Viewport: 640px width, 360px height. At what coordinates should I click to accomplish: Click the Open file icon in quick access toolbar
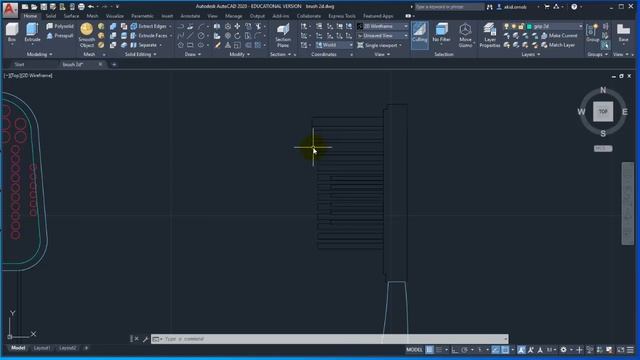click(x=34, y=7)
